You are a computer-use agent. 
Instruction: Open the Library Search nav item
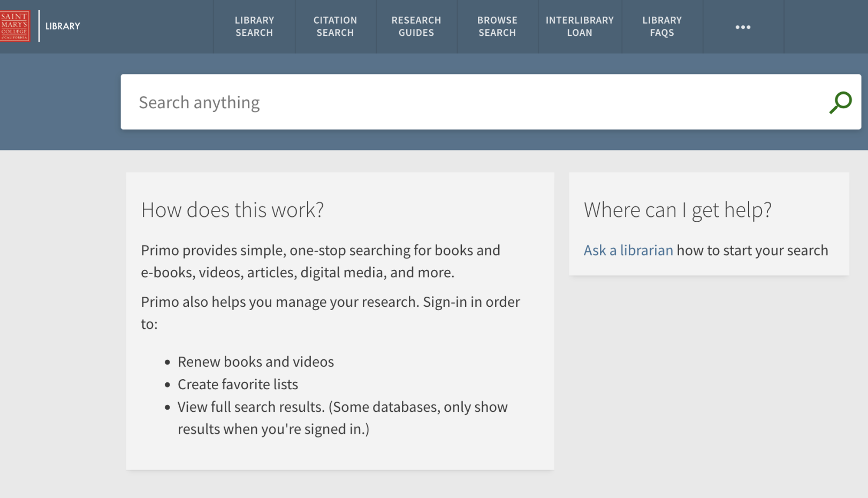254,26
